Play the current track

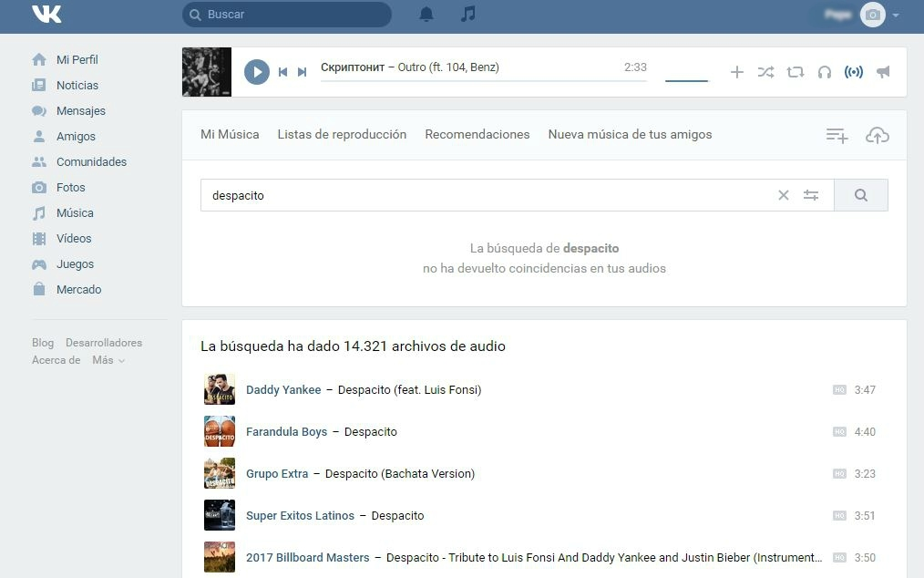[257, 72]
